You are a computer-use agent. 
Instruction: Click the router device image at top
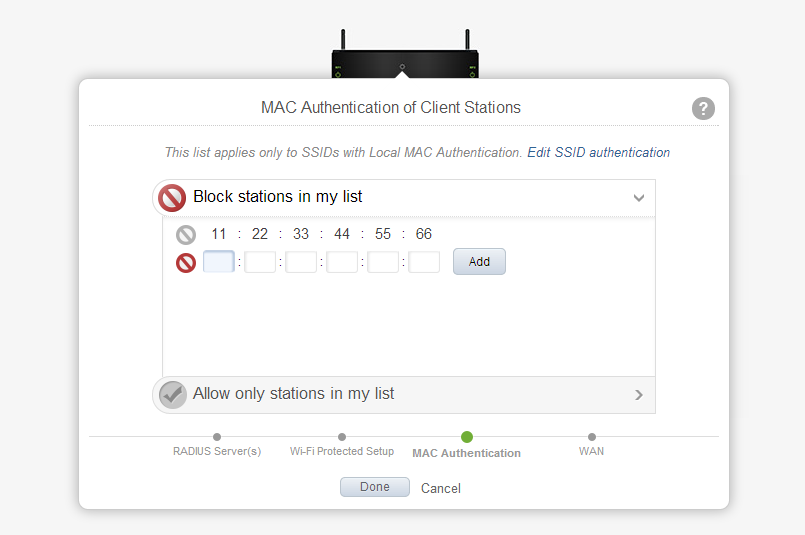(405, 54)
